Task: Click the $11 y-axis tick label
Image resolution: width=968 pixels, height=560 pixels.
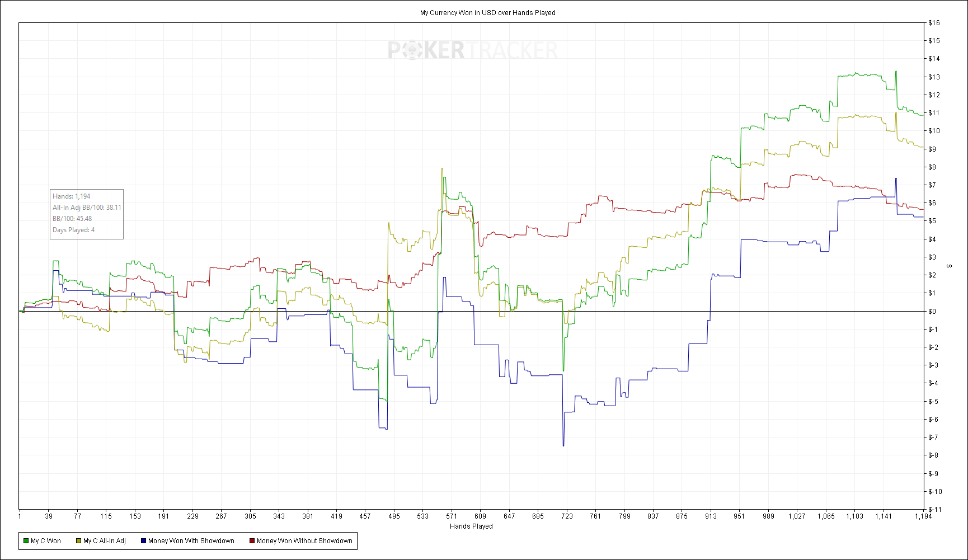Action: click(934, 113)
